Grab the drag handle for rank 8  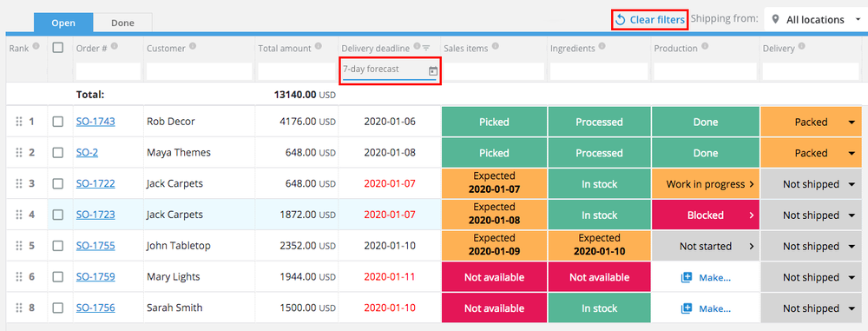[18, 308]
